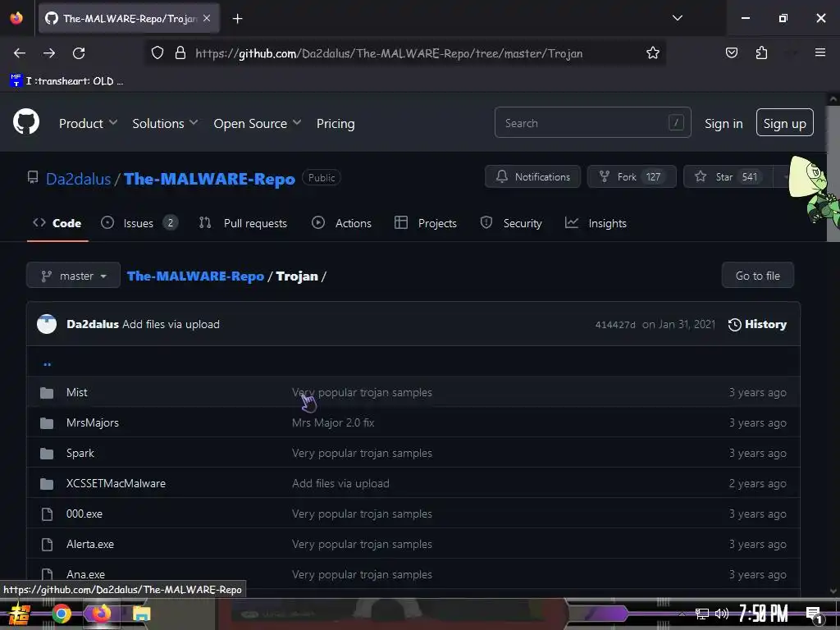Click the MrsMajors folder icon

(47, 423)
